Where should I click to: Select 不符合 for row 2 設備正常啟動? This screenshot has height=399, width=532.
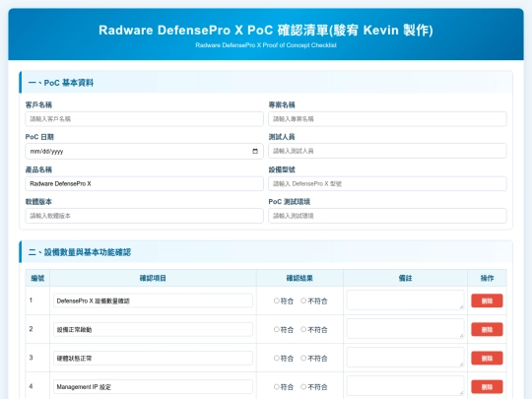(x=303, y=329)
